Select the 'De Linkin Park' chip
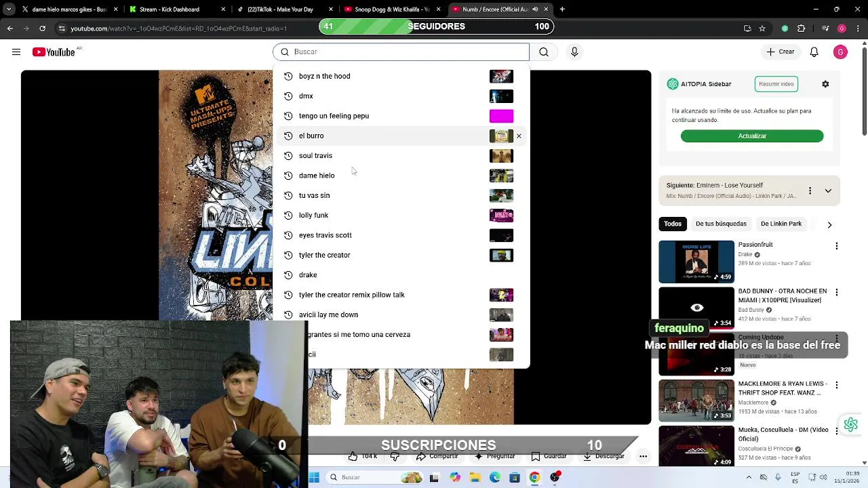The image size is (868, 488). (x=781, y=224)
